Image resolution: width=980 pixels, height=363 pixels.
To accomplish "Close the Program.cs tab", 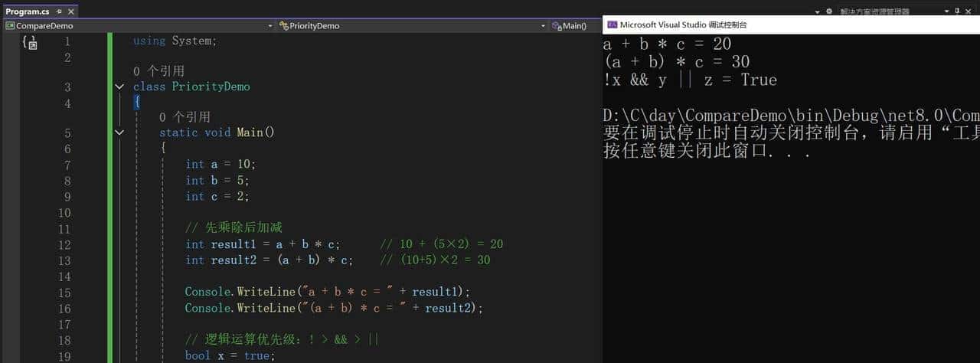I will (x=70, y=11).
